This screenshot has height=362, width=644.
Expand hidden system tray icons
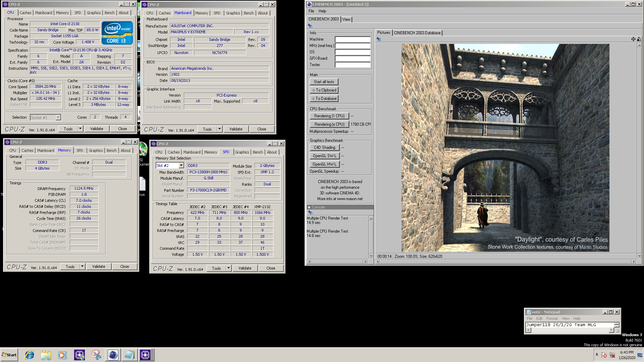coord(597,355)
